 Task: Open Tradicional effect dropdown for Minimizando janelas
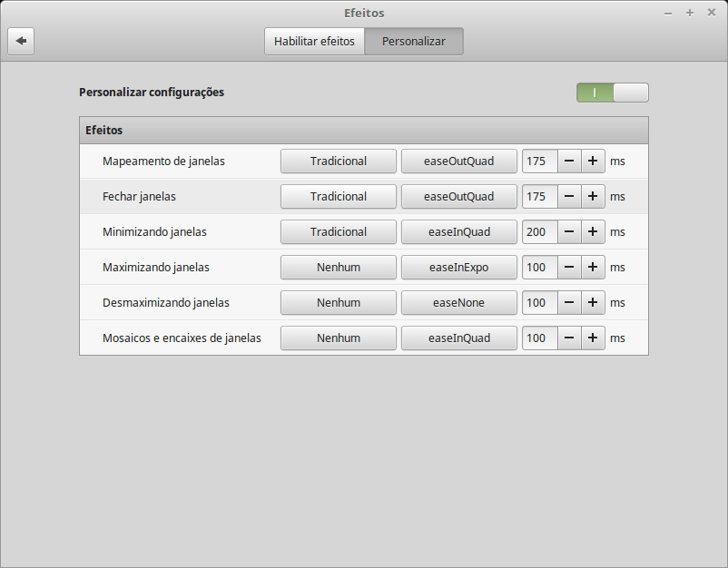point(338,231)
